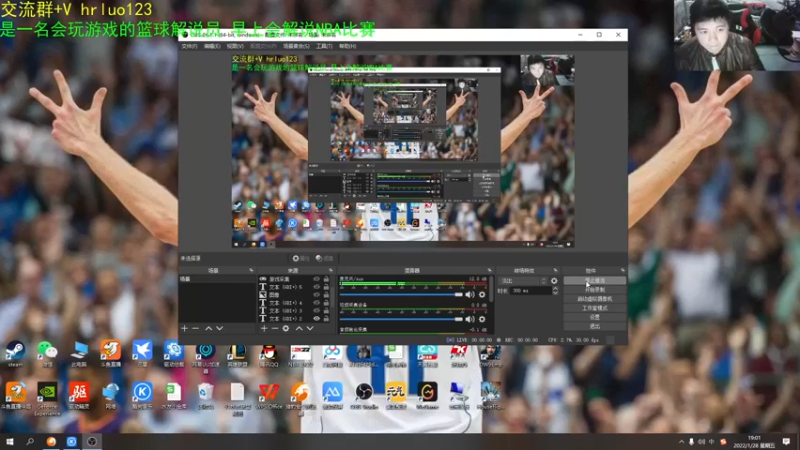Remove selected scene with minus icon
The image size is (800, 450).
(195, 329)
